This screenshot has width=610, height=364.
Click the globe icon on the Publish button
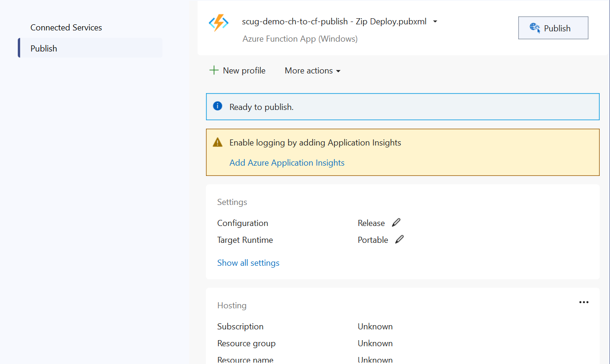535,28
